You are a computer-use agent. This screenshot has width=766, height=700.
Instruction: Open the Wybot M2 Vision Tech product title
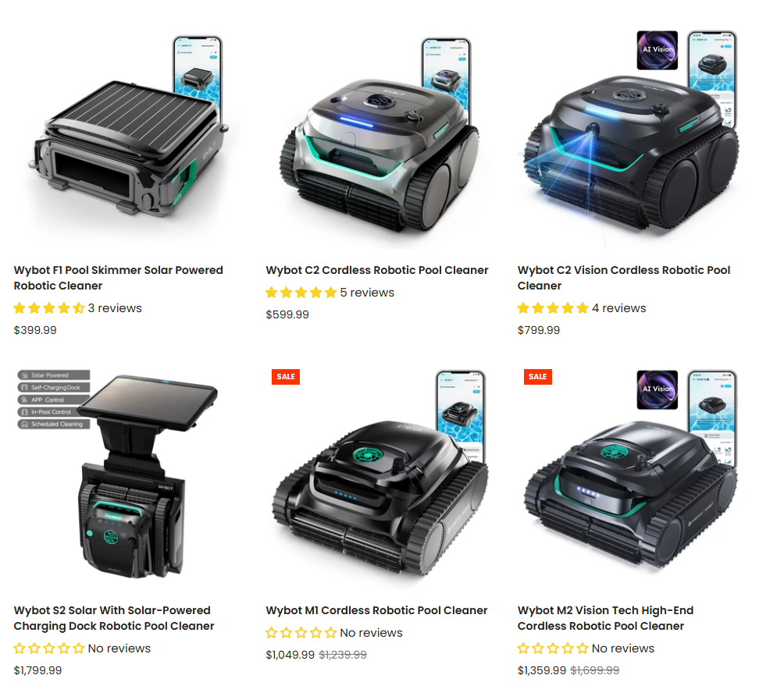(606, 618)
